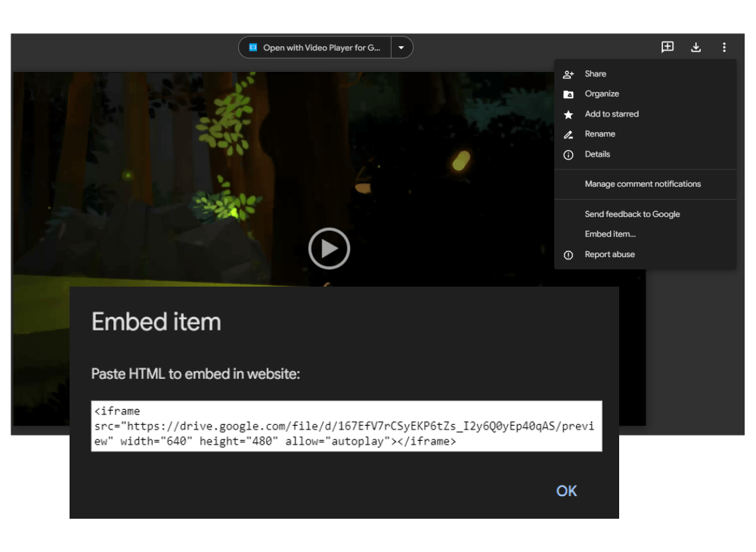Image resolution: width=756 pixels, height=552 pixels.
Task: Open Details from the menu
Action: click(x=645, y=154)
